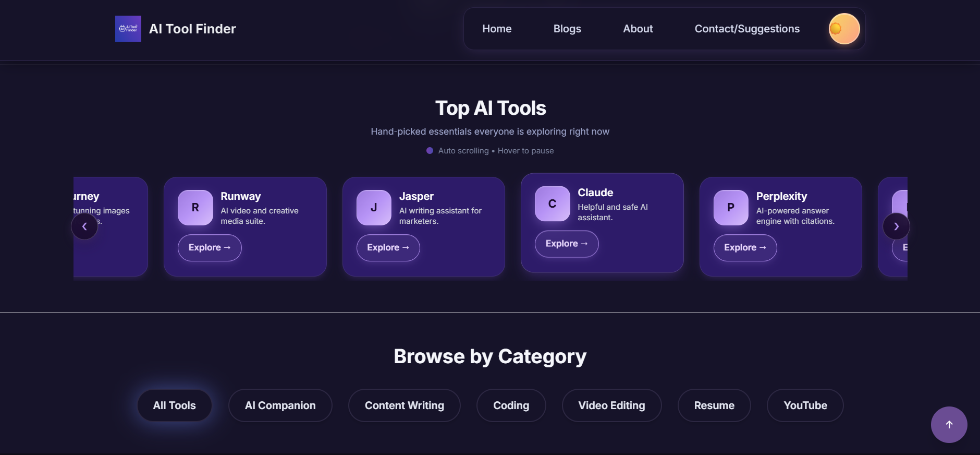
Task: Click the 'Top AI Tools' heading
Action: pos(491,108)
